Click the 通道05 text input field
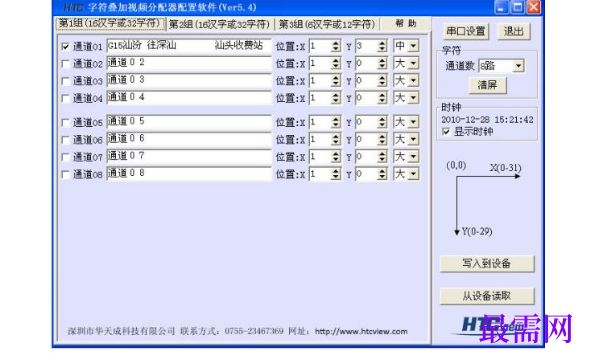Image resolution: width=591 pixels, height=360 pixels. [x=189, y=122]
